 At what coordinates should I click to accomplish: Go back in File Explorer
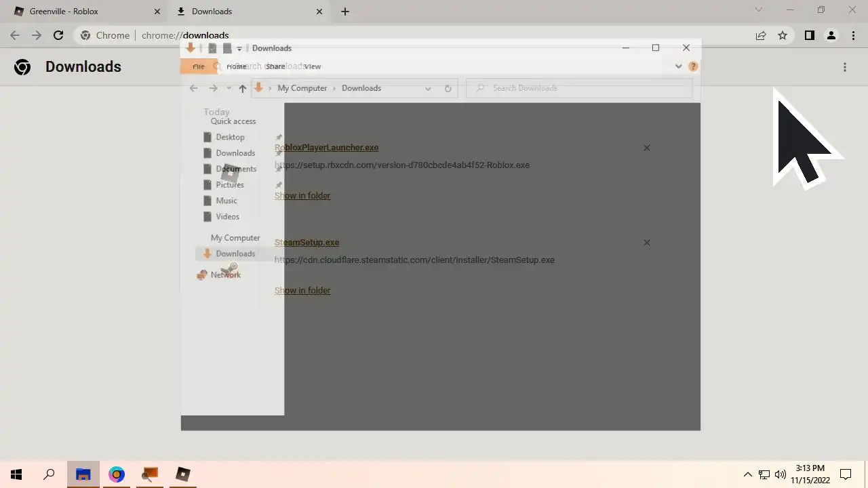pos(193,88)
